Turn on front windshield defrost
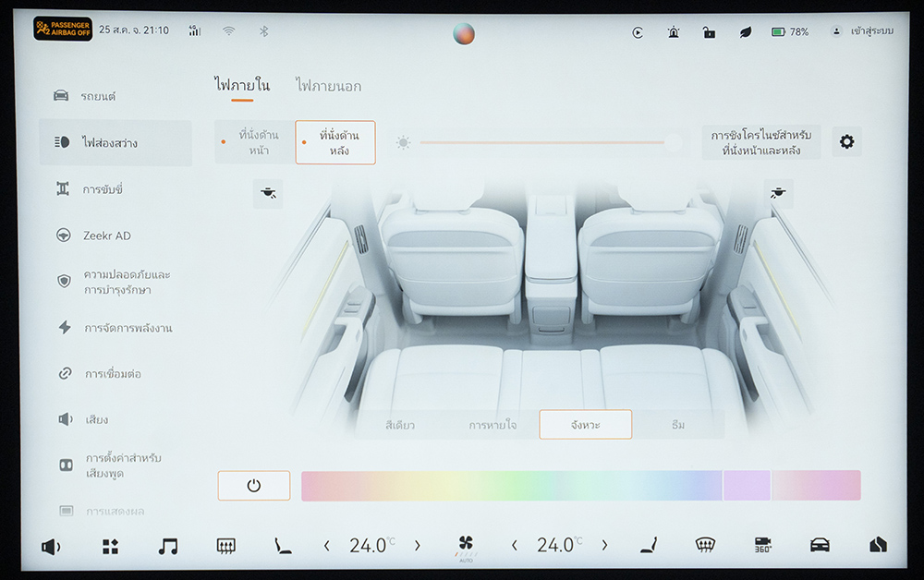Screen dimensions: 924x580 tap(706, 545)
